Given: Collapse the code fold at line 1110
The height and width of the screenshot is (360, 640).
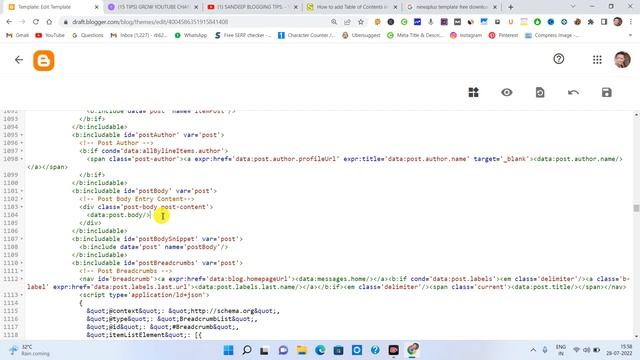Looking at the screenshot, I should (x=22, y=263).
